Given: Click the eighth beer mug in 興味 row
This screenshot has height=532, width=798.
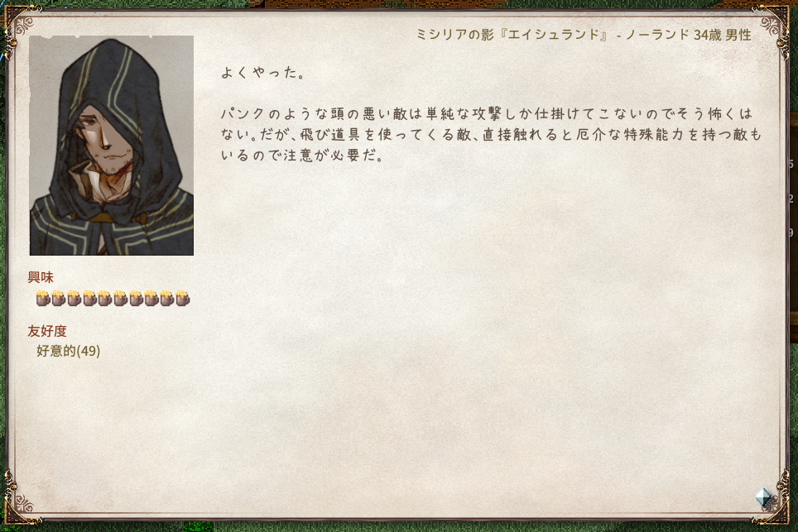Looking at the screenshot, I should pyautogui.click(x=151, y=298).
